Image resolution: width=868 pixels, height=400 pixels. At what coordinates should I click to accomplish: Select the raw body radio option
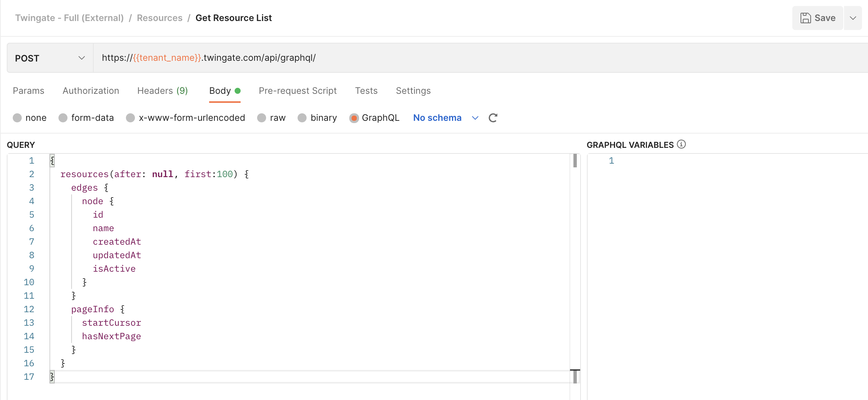coord(262,118)
